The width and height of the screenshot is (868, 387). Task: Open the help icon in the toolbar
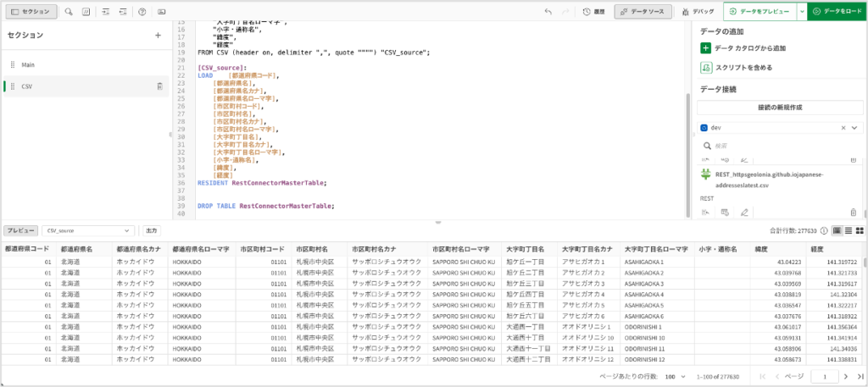[142, 12]
